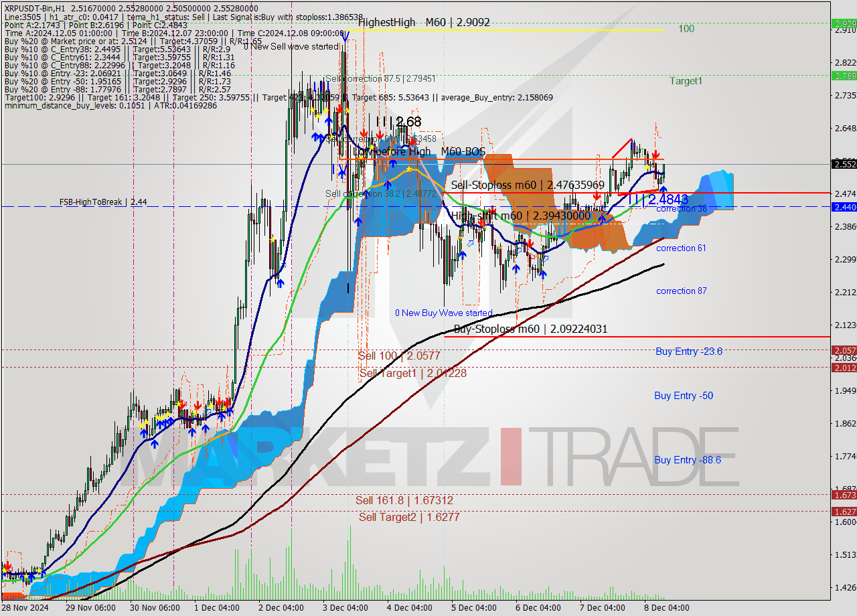The width and height of the screenshot is (857, 616).
Task: Click the 'M60-BOS' label
Action: 463,152
